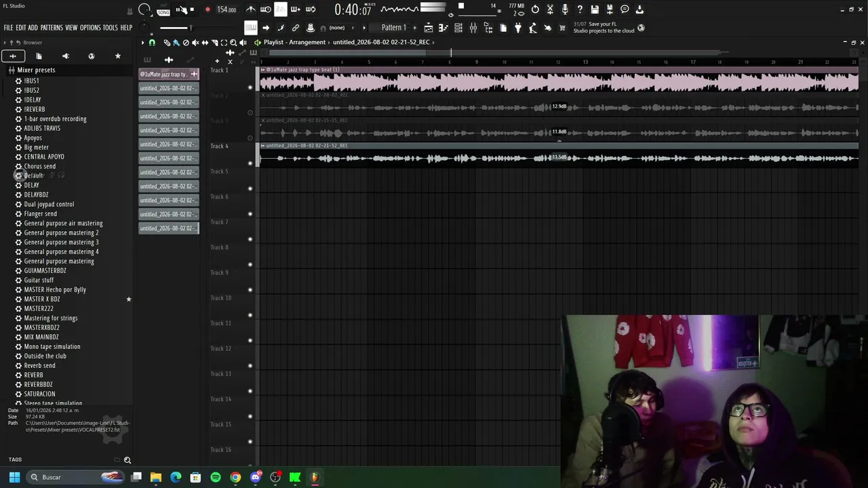Click the red Record button

(x=208, y=9)
